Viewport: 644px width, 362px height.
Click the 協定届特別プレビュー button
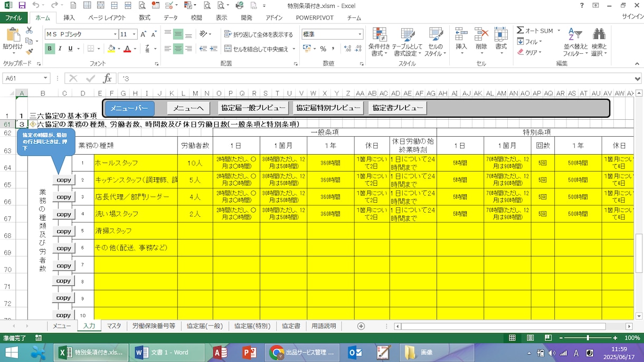pyautogui.click(x=328, y=108)
